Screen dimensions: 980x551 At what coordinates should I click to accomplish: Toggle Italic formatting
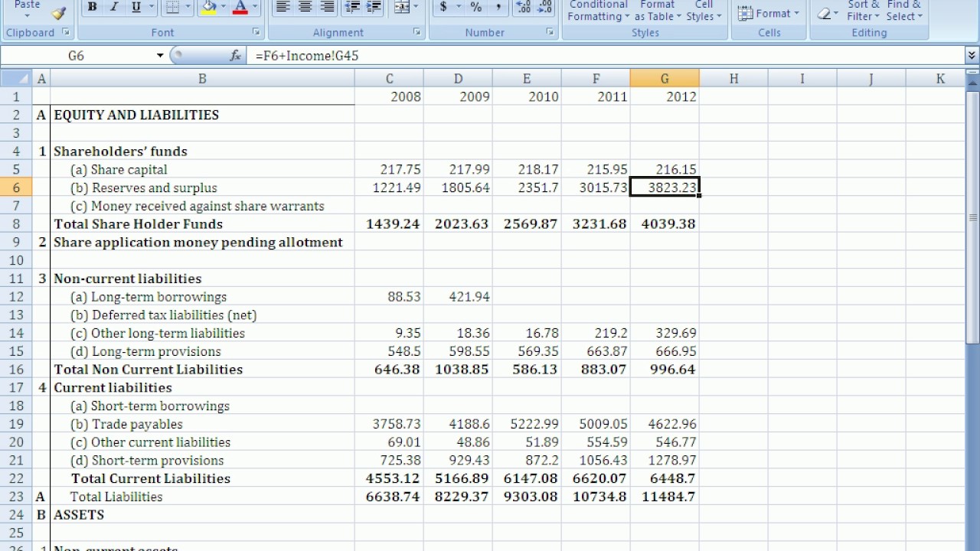coord(113,8)
